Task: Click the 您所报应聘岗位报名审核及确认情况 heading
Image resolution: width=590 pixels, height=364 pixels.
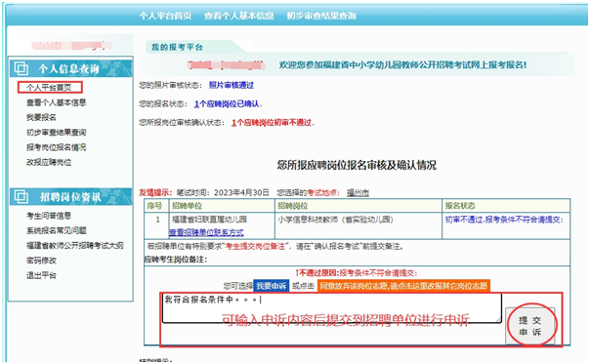Action: click(357, 165)
